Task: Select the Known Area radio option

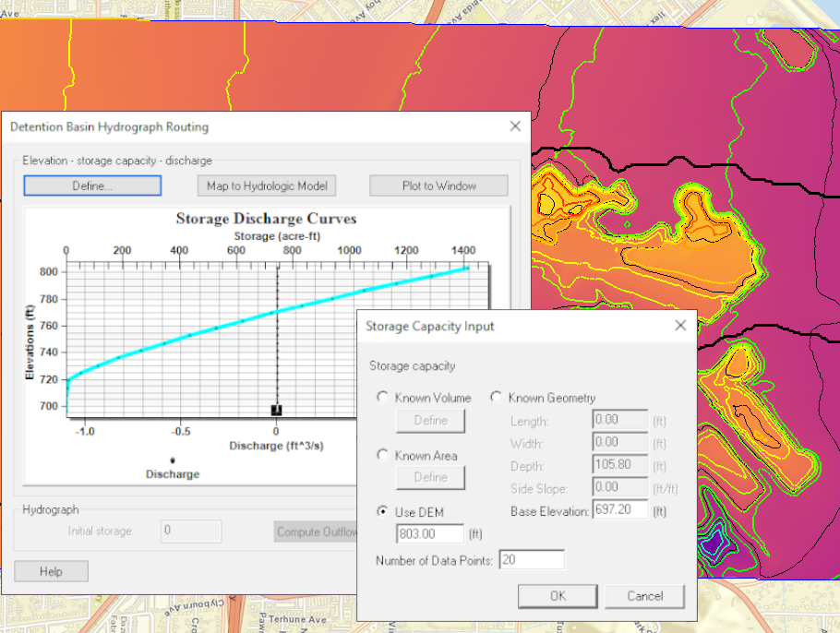Action: point(383,455)
